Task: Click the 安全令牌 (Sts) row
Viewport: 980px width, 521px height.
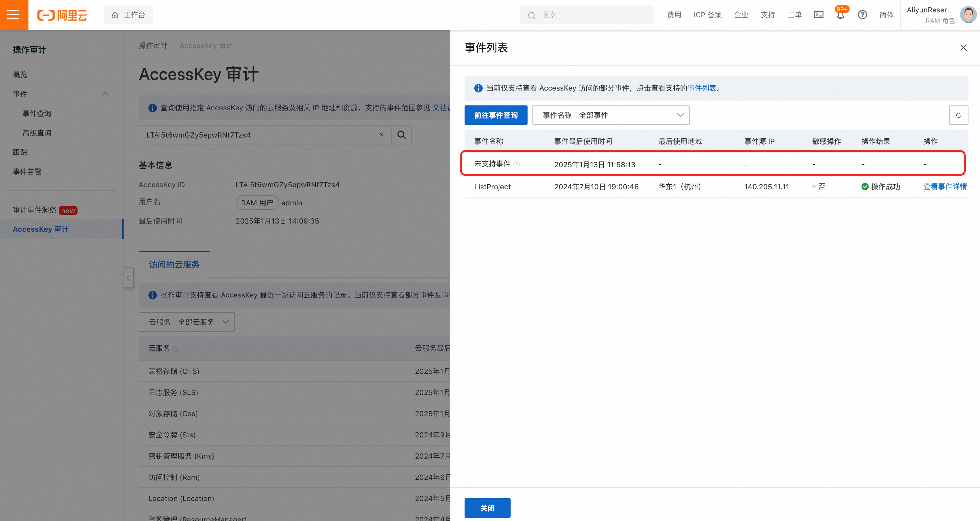Action: coord(294,435)
